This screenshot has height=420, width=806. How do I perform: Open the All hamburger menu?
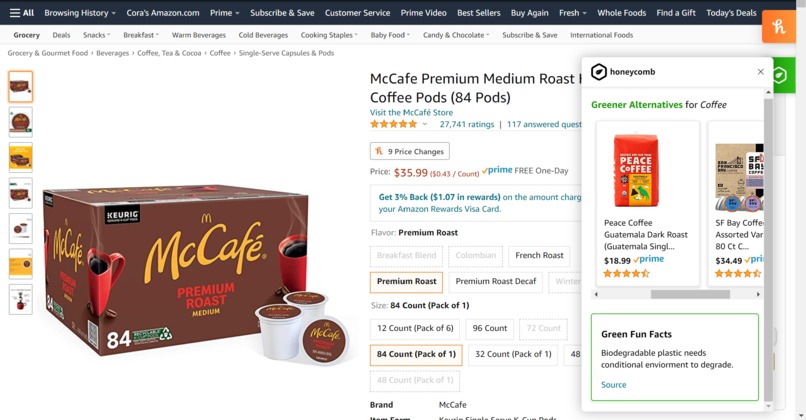22,13
